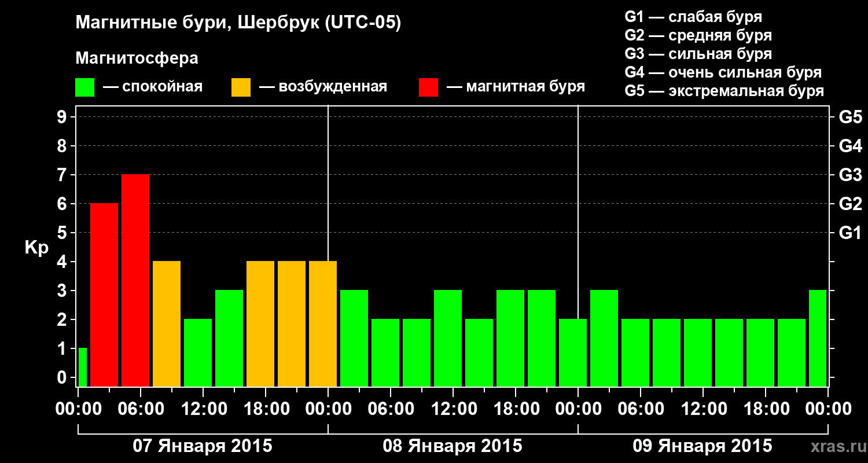
Task: Click the green calm legend swatch
Action: (x=85, y=87)
